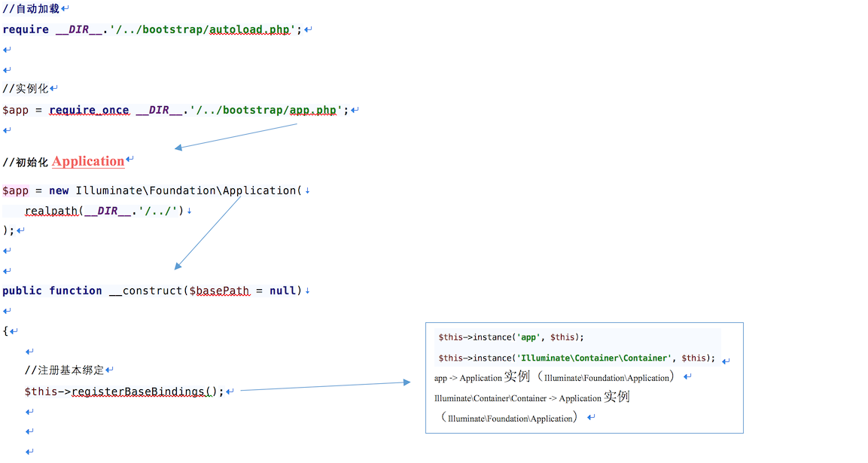Screen dimensions: 868x463
Task: Click the 'public function' keywords
Action: (x=52, y=291)
